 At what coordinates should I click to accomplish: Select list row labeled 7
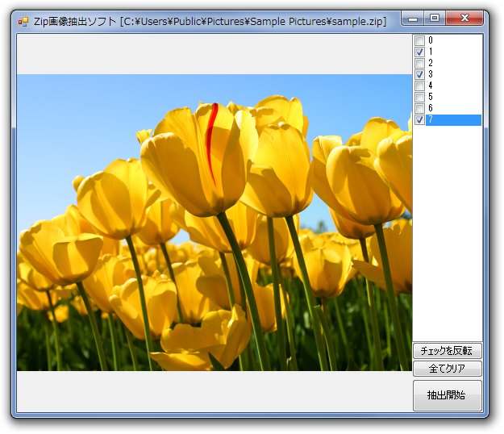coord(453,120)
